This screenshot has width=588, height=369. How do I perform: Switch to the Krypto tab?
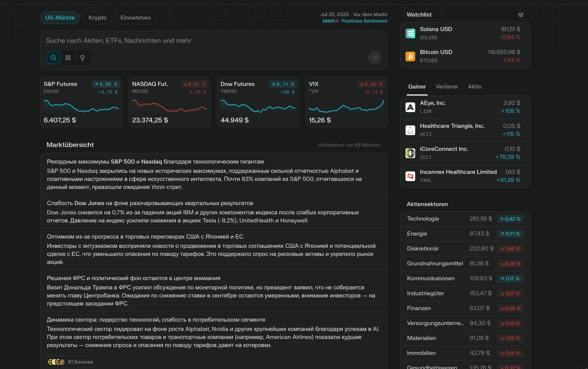point(97,18)
